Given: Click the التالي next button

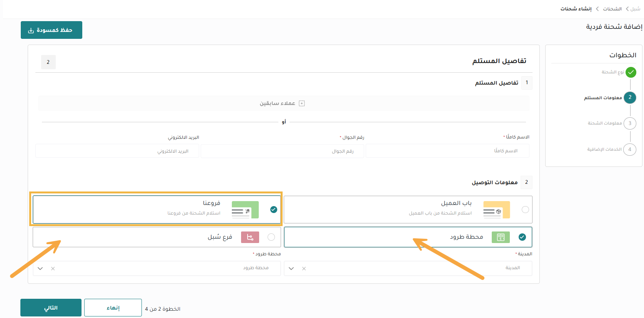Looking at the screenshot, I should (x=51, y=308).
